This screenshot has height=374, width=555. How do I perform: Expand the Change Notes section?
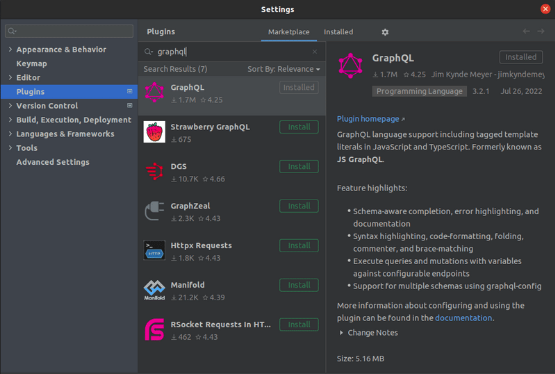click(x=341, y=333)
